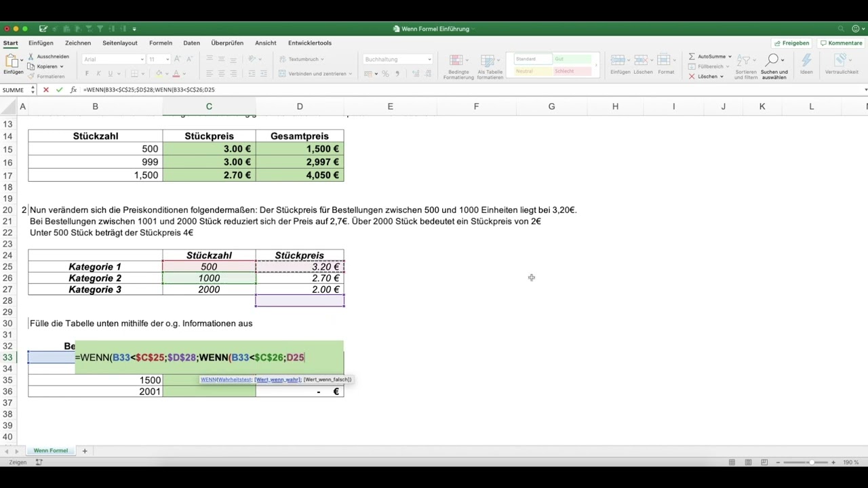This screenshot has height=488, width=868.
Task: Click Format cells button
Action: [x=666, y=64]
